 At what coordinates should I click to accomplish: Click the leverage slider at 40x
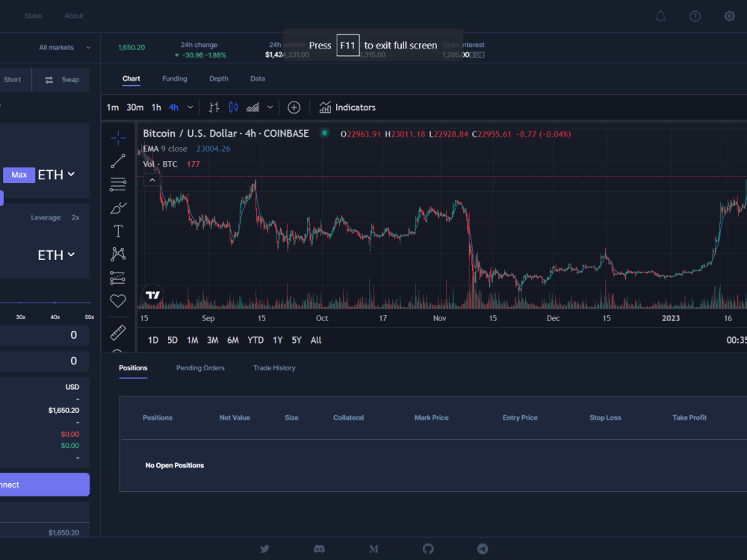pyautogui.click(x=55, y=302)
